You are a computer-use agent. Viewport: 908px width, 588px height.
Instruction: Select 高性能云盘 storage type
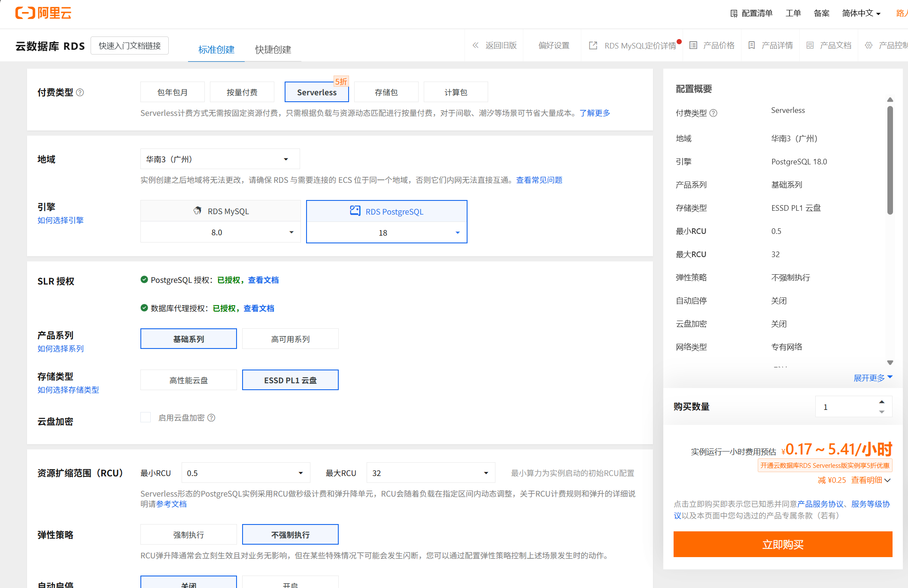188,380
